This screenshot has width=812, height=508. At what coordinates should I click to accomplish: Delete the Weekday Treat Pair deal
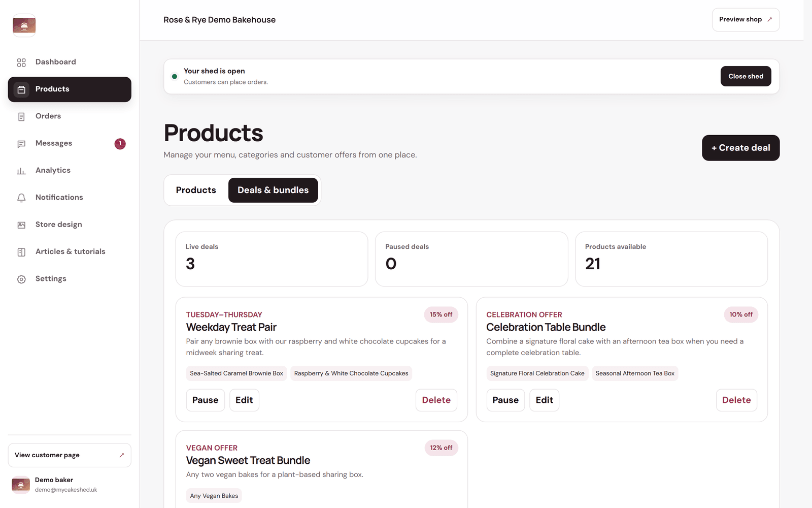tap(436, 400)
